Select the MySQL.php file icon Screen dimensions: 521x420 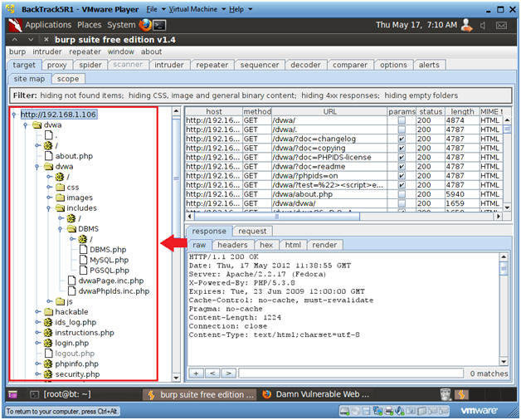point(84,260)
